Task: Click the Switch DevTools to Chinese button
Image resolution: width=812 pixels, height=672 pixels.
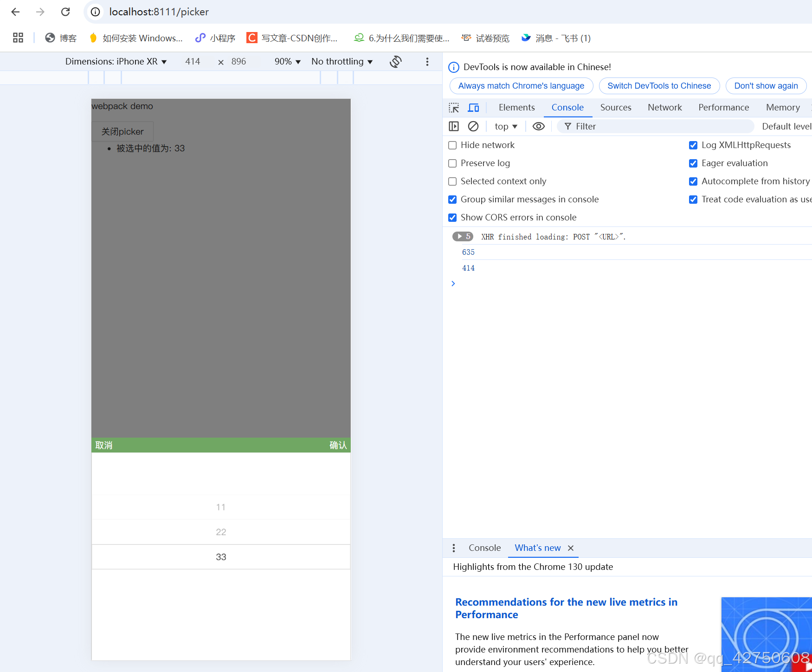Action: 659,85
